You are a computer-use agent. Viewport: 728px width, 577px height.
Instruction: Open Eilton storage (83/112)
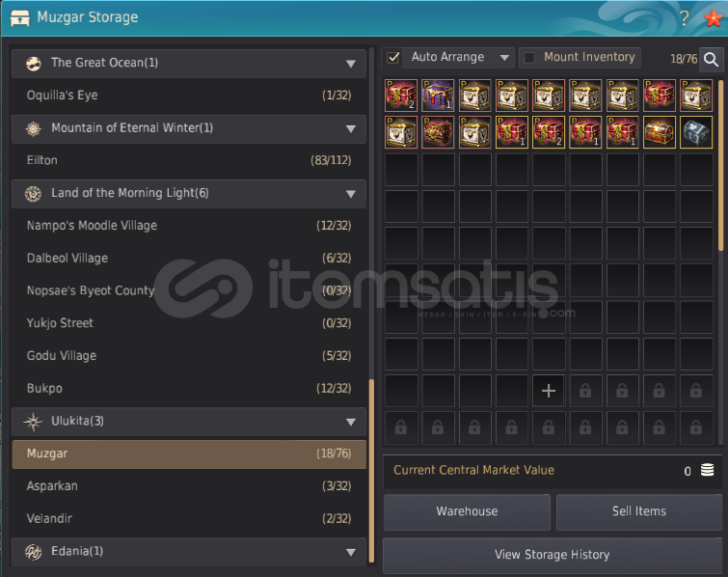point(189,161)
